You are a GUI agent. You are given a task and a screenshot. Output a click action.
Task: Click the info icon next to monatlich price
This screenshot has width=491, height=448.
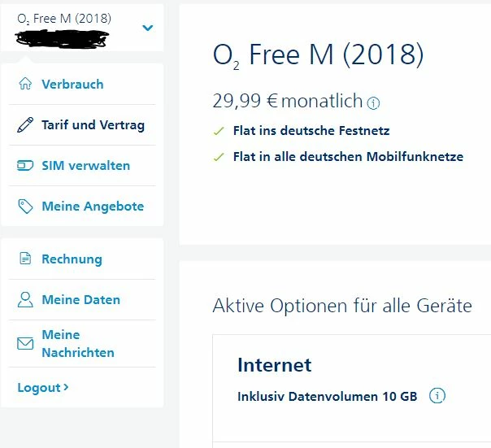(x=373, y=103)
